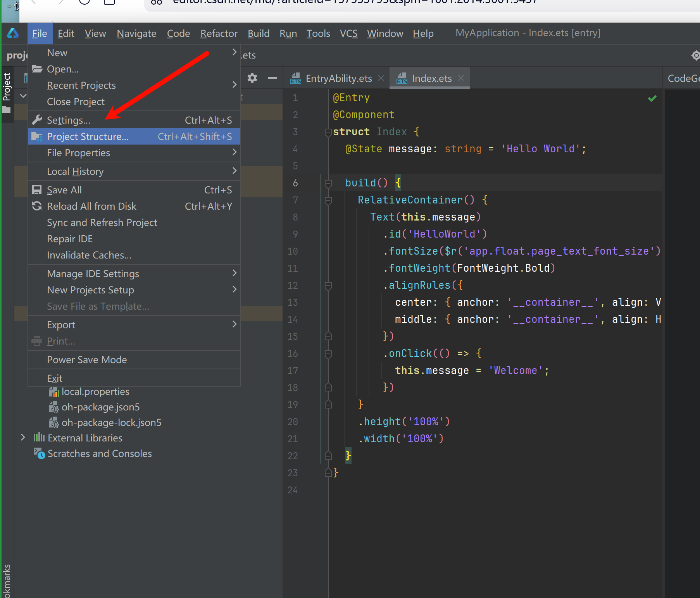The width and height of the screenshot is (700, 598).
Task: Open New Projects Setup submenu
Action: click(x=134, y=290)
